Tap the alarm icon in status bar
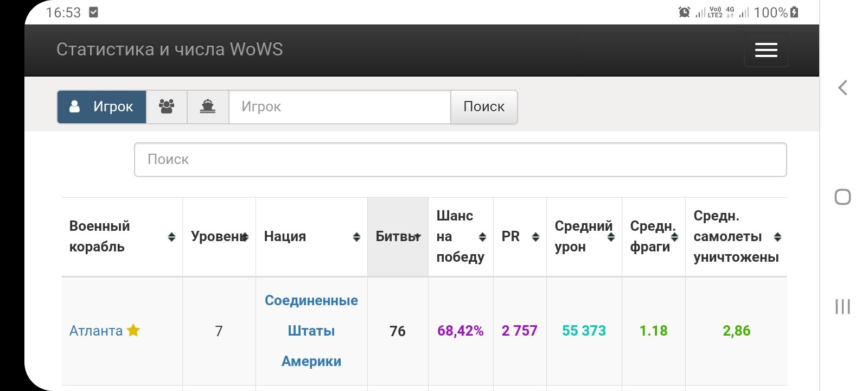868x391 pixels. (x=684, y=12)
